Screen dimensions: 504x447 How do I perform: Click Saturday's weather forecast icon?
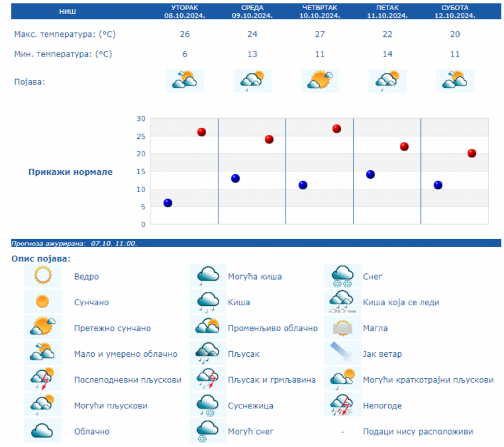pos(455,81)
